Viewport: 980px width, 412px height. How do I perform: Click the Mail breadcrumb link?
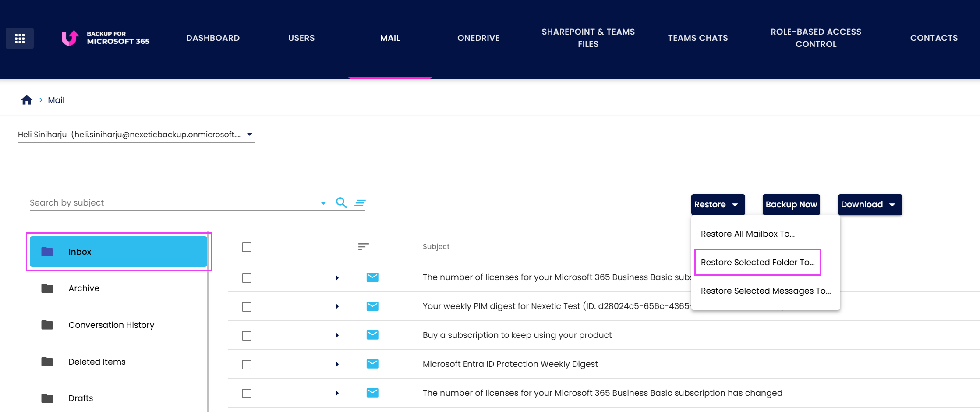56,100
